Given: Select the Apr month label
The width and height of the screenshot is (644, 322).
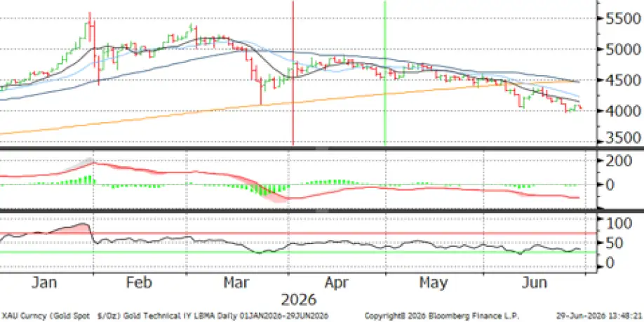Looking at the screenshot, I should click(337, 283).
